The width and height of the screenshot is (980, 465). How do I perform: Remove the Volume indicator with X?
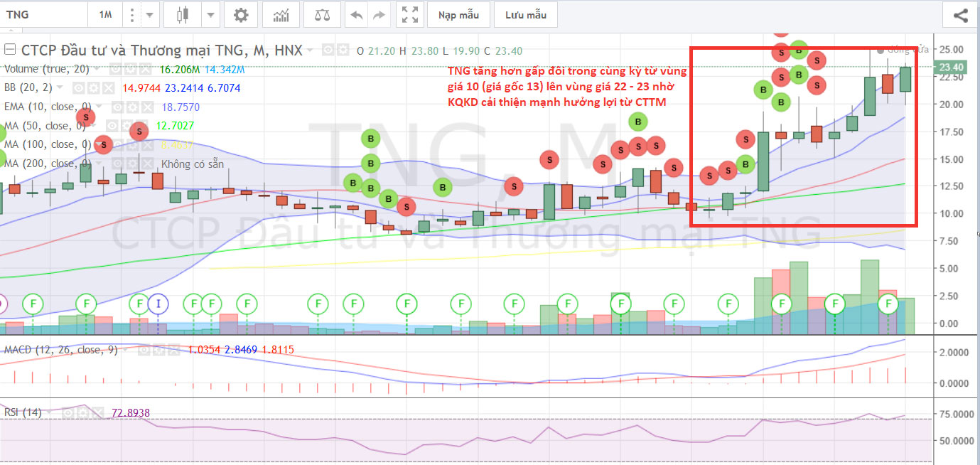click(x=146, y=70)
